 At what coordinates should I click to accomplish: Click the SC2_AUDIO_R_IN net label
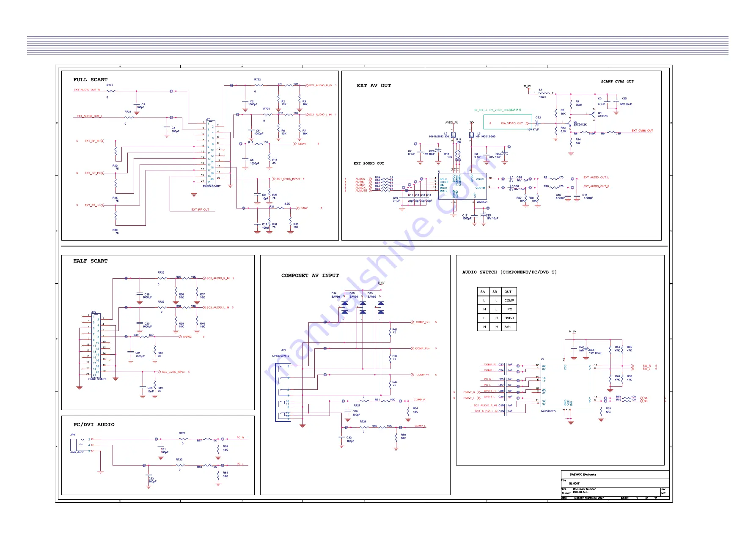pos(218,278)
